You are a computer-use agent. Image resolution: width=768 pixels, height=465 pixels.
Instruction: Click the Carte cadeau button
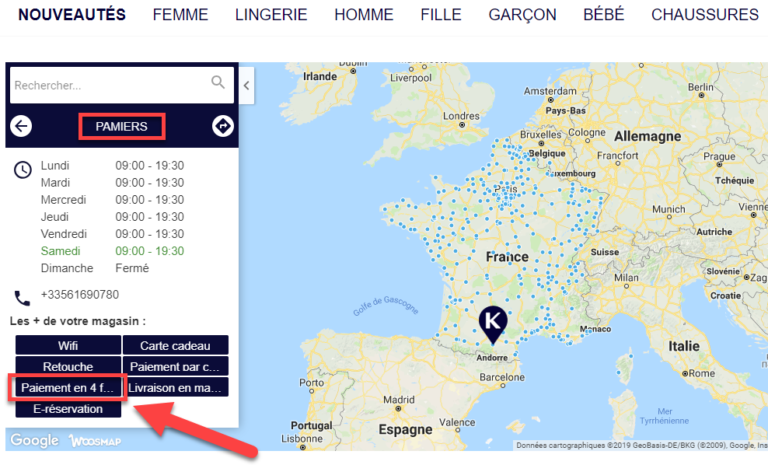[175, 345]
